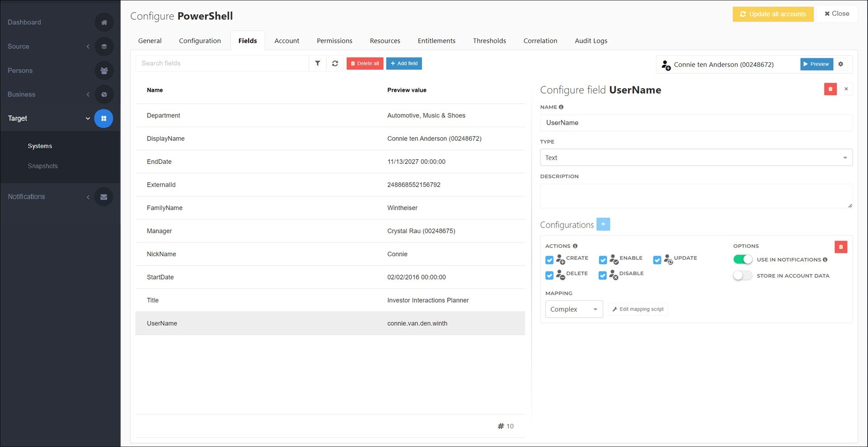Open the Resources tab
868x447 pixels.
[385, 41]
